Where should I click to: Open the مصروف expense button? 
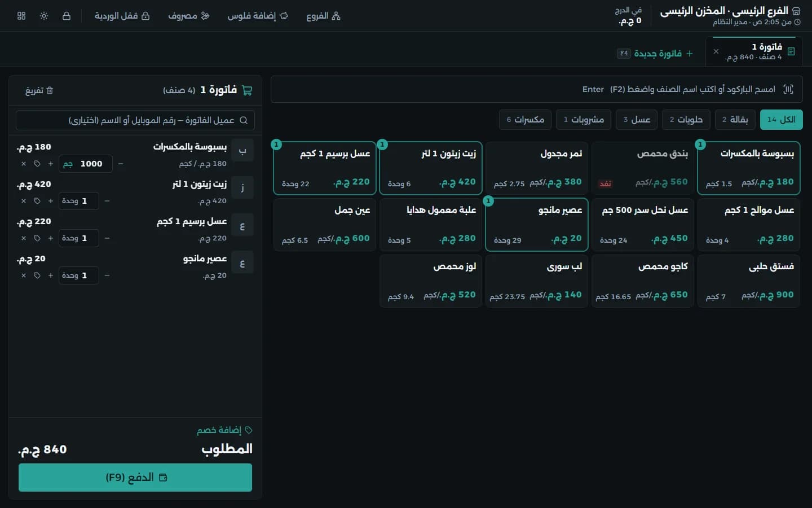point(188,16)
